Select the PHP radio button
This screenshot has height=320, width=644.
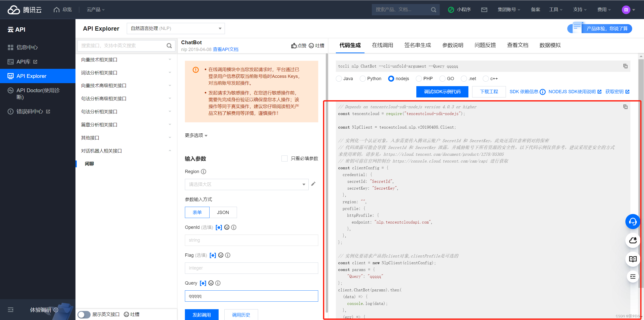pos(419,79)
